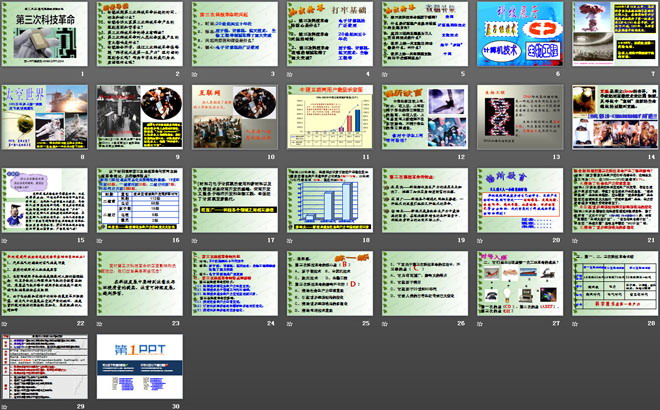Select slide 23 thumbnail
The width and height of the screenshot is (660, 410).
click(140, 283)
